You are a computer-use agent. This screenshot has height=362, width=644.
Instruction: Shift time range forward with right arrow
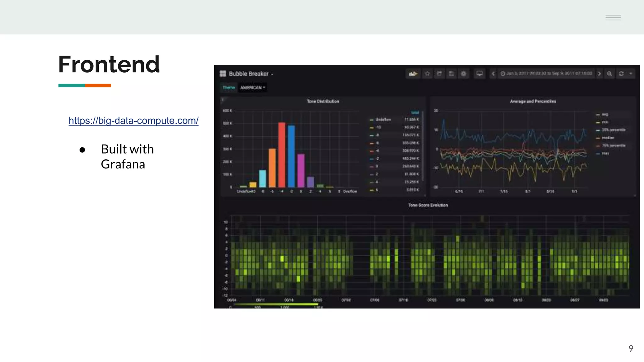click(x=599, y=74)
